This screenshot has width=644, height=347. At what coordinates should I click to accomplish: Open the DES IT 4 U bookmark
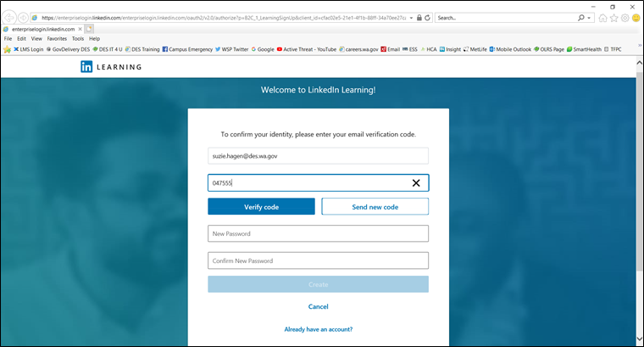click(x=108, y=49)
